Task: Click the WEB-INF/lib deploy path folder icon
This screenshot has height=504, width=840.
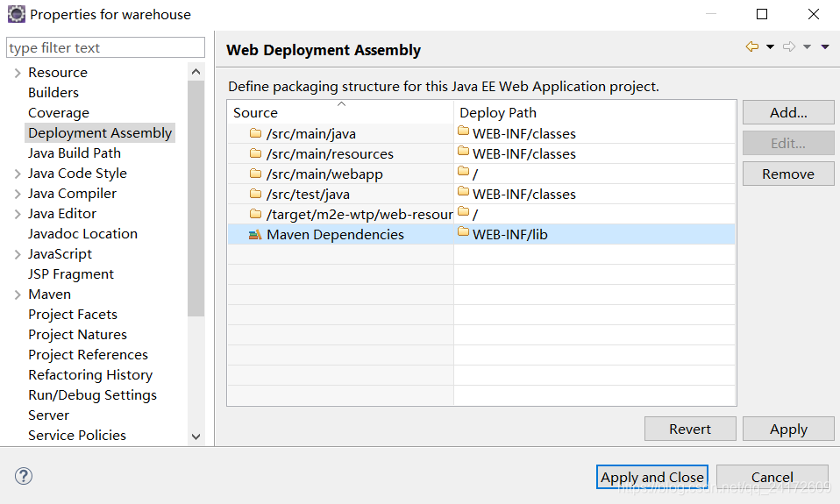Action: pos(463,233)
